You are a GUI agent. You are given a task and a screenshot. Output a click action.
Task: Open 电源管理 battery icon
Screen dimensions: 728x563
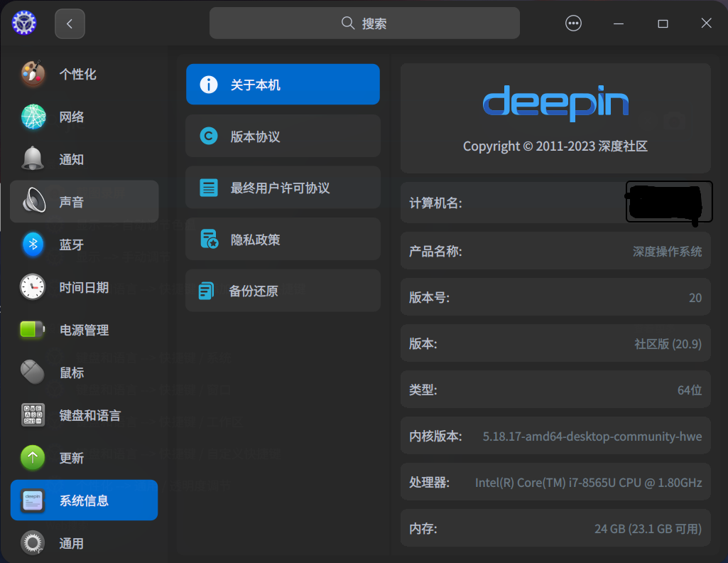pyautogui.click(x=33, y=329)
